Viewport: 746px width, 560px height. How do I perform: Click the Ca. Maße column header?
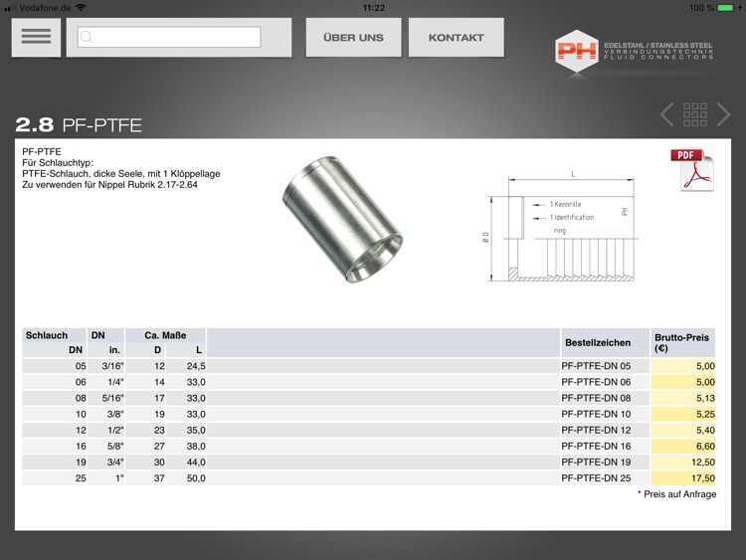(165, 335)
